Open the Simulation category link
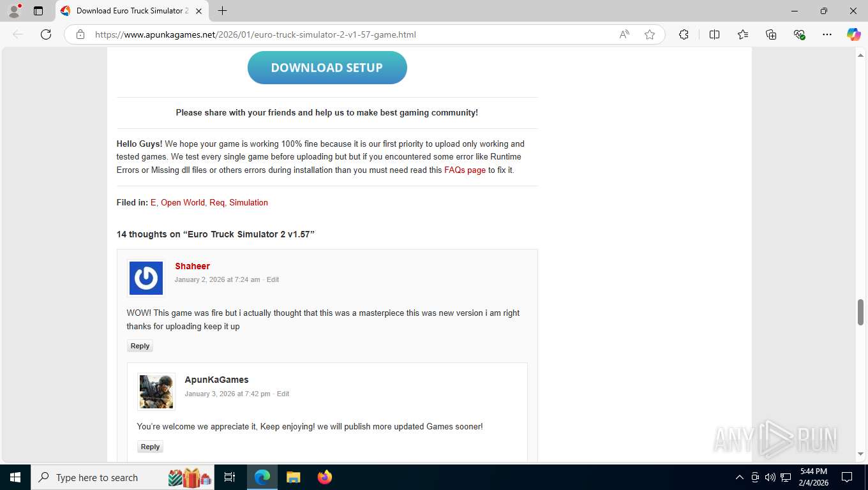868x490 pixels. point(248,202)
